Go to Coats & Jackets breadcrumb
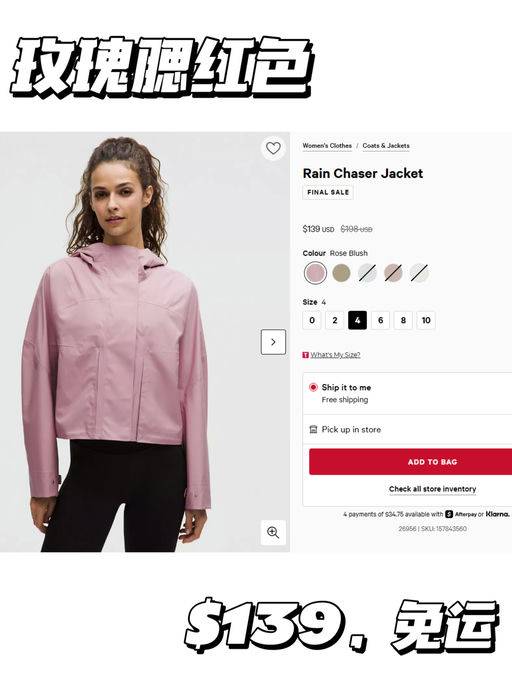 (386, 145)
